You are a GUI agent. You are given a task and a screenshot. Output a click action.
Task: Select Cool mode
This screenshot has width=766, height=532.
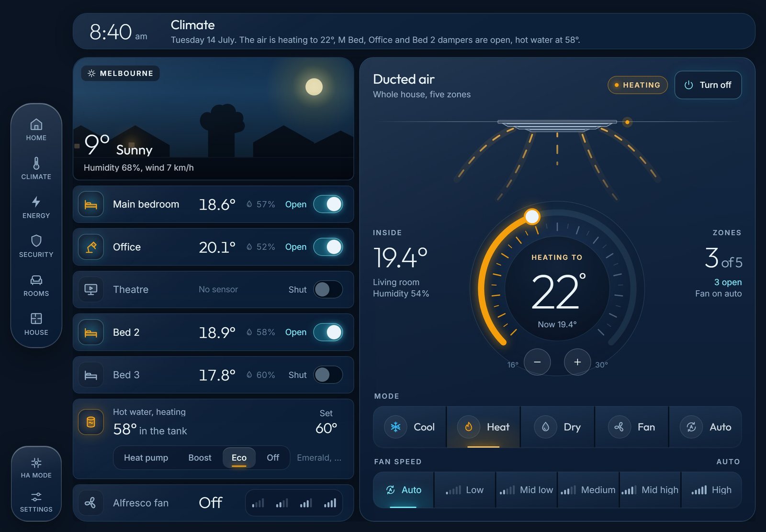click(410, 427)
